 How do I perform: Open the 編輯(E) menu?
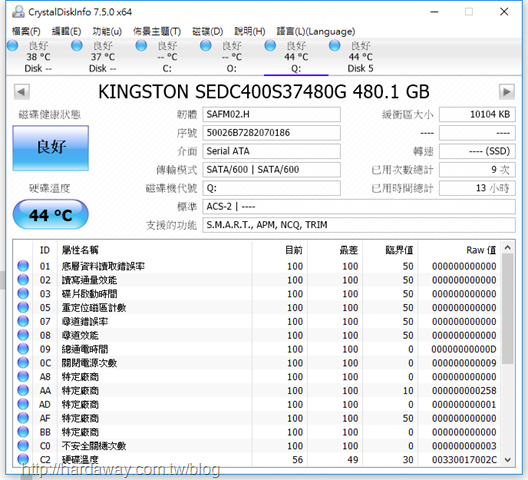[x=66, y=32]
